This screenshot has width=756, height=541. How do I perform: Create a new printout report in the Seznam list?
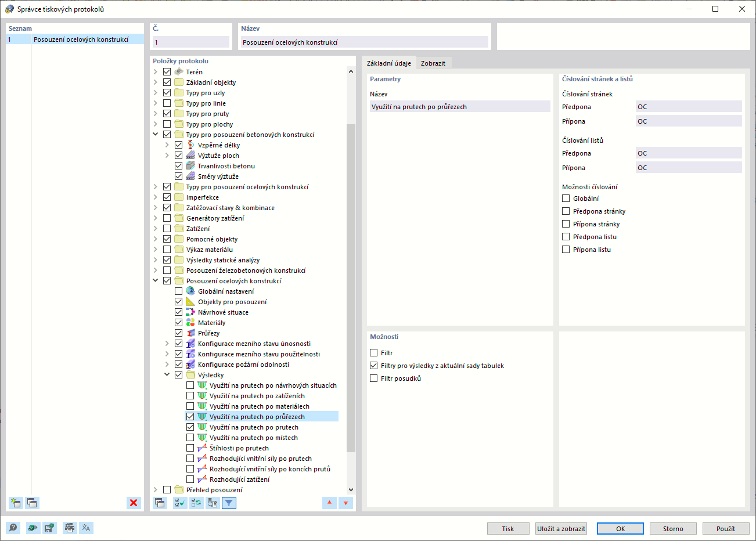tap(16, 503)
